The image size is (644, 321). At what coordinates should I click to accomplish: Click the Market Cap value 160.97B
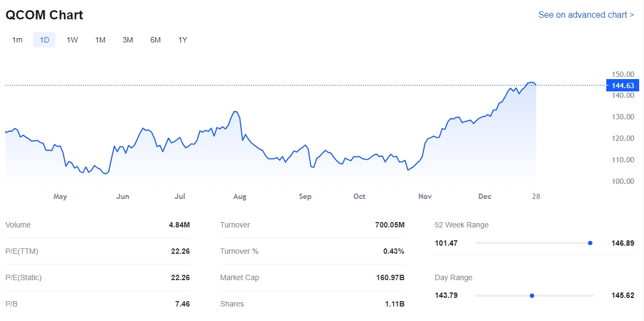[x=390, y=278]
